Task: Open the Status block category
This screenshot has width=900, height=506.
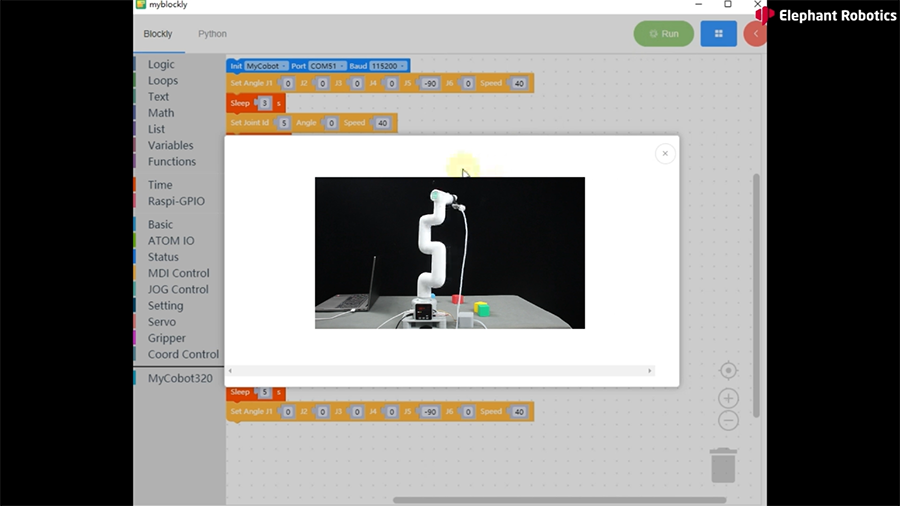Action: tap(163, 257)
